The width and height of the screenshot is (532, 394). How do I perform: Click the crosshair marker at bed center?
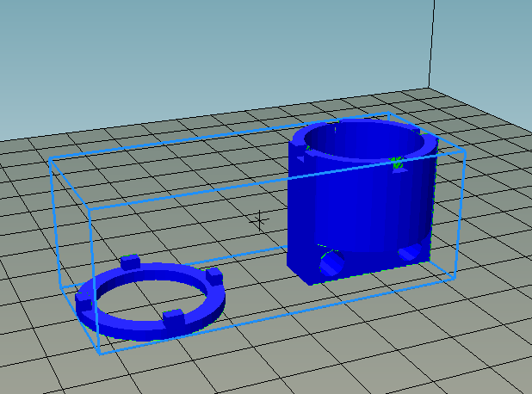tap(260, 221)
